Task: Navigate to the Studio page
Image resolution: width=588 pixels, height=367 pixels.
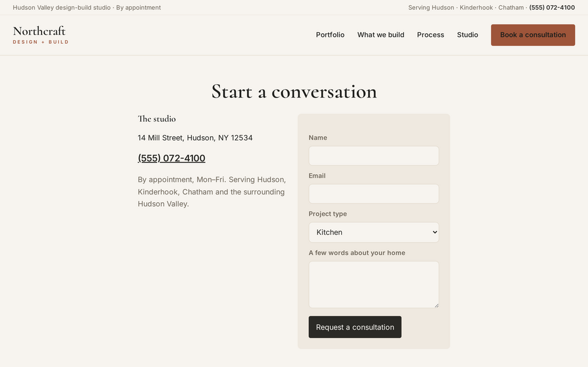Action: click(x=467, y=35)
